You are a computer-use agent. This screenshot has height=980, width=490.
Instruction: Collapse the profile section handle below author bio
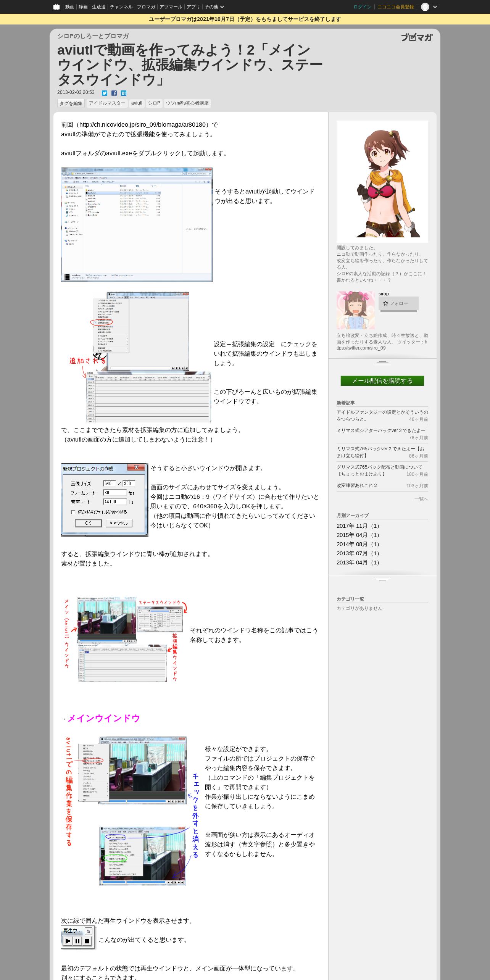382,362
